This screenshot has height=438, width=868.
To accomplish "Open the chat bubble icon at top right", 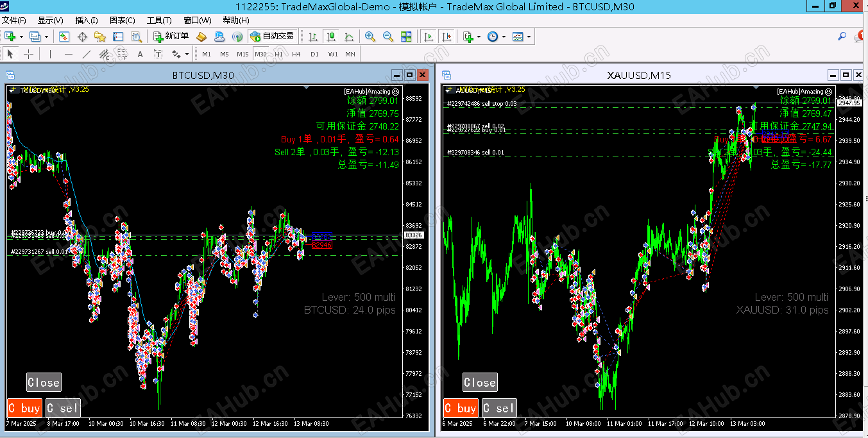I will click(858, 37).
